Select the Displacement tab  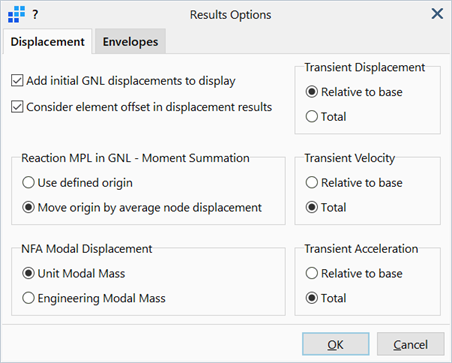click(48, 41)
